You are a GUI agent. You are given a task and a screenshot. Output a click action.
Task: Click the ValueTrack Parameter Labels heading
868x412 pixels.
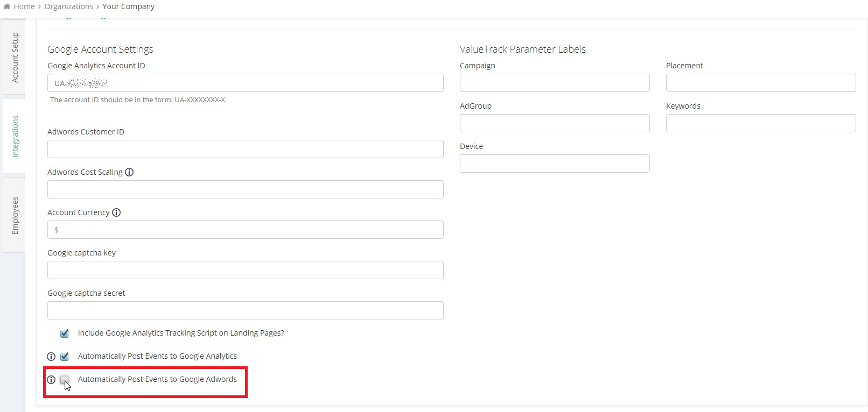point(523,49)
